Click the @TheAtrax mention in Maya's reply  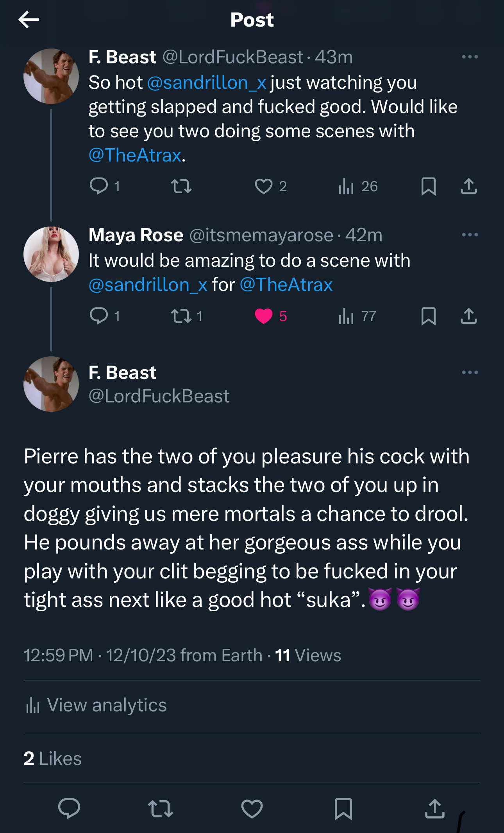[286, 285]
